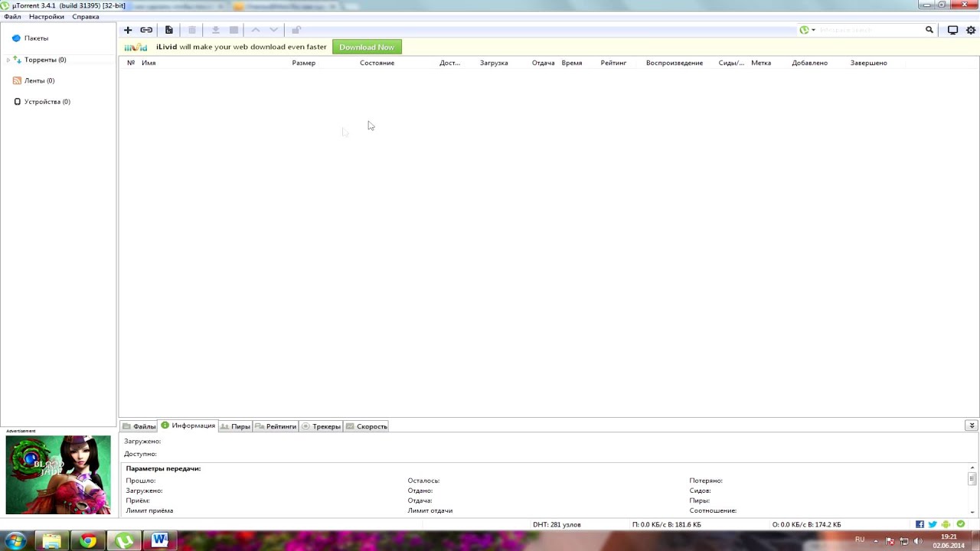Sort by the Метка column header
980x551 pixels.
[761, 63]
